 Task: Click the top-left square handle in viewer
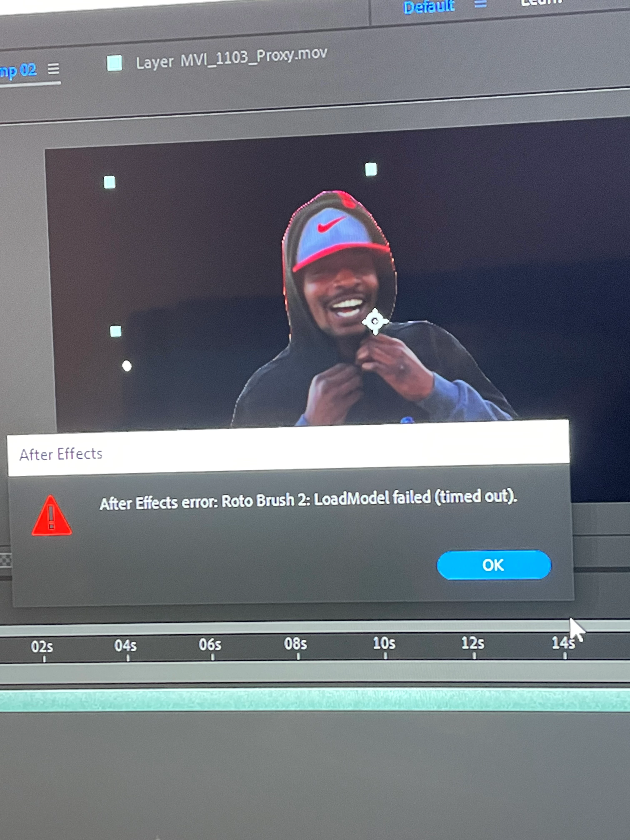pos(109,182)
